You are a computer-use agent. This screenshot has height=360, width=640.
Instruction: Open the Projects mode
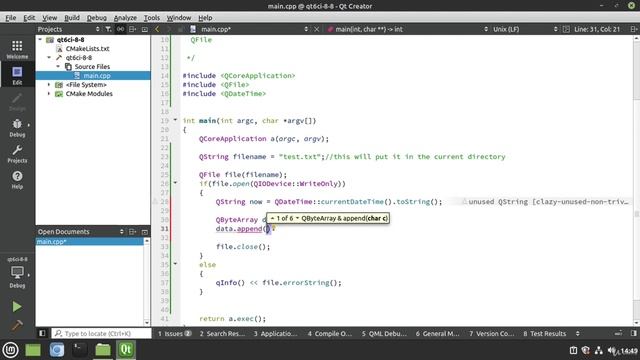tap(17, 154)
